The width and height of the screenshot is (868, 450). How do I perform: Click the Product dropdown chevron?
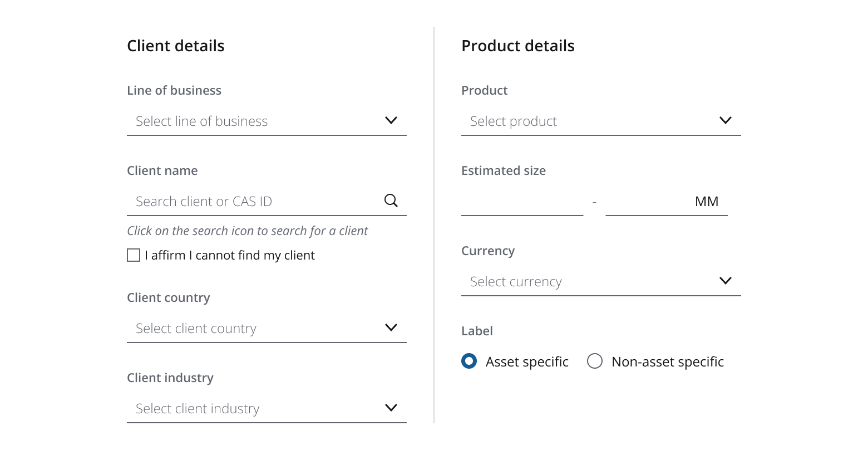tap(726, 120)
